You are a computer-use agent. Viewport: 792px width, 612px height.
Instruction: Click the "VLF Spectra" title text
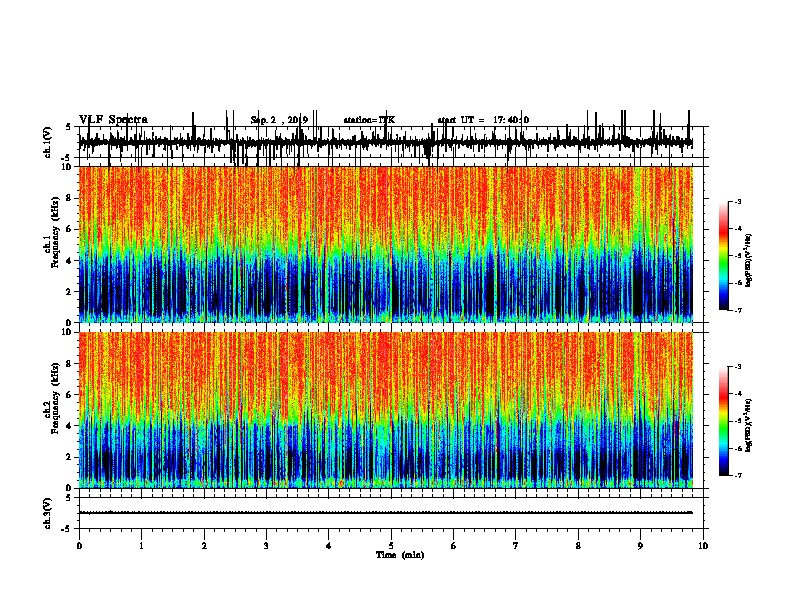coord(113,120)
